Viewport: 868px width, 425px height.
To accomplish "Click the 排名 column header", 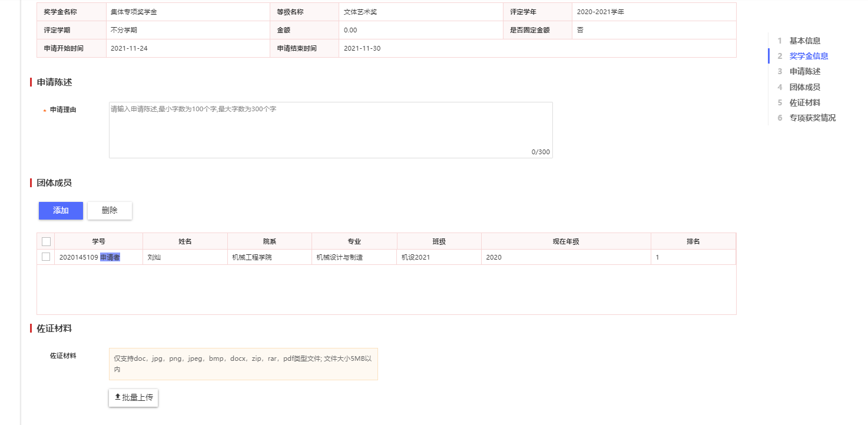I will [693, 241].
